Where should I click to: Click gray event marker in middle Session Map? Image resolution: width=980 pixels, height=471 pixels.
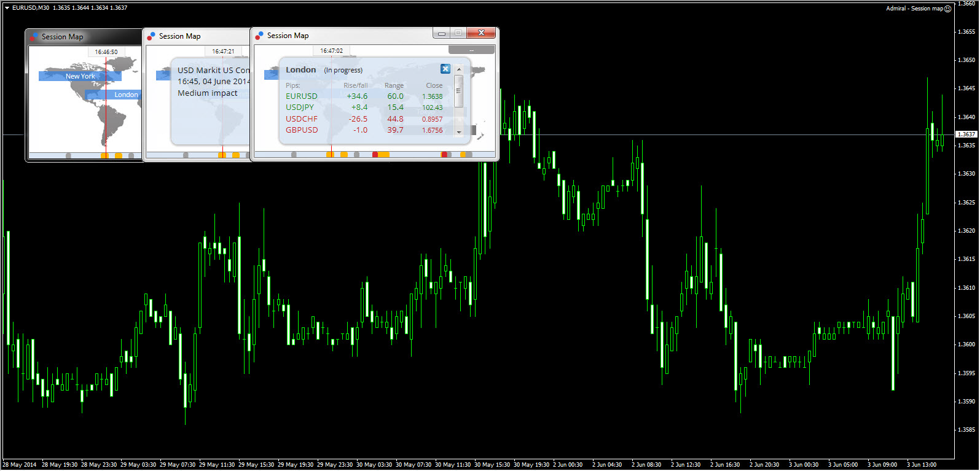coord(186,155)
